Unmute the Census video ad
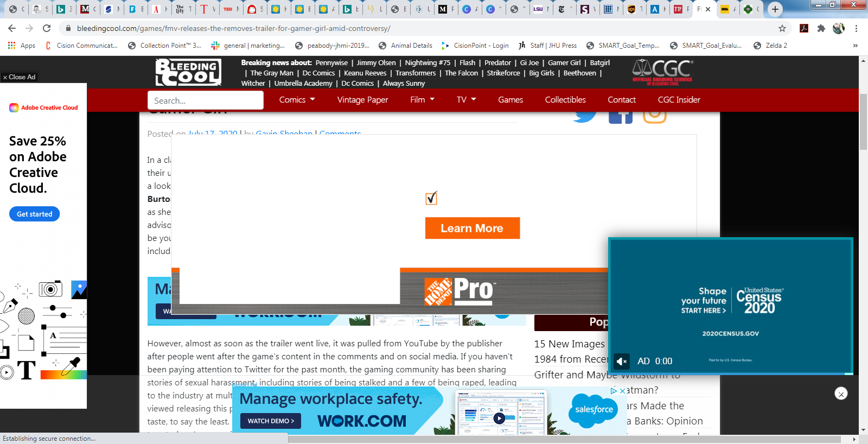This screenshot has height=444, width=868. tap(622, 361)
